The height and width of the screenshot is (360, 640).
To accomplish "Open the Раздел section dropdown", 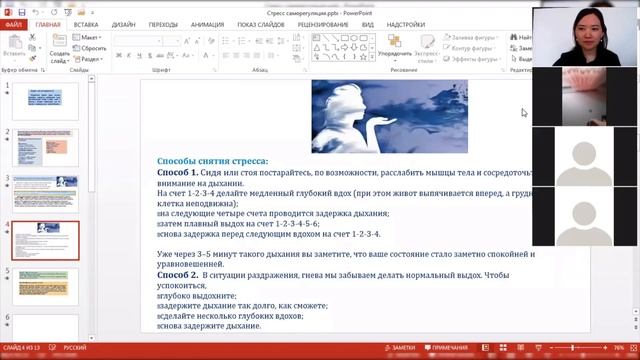I will (88, 59).
